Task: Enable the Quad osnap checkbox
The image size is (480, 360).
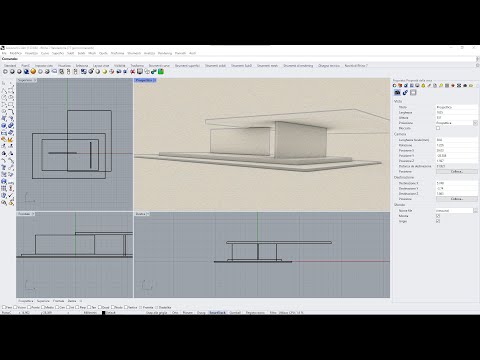Action: pyautogui.click(x=100, y=307)
